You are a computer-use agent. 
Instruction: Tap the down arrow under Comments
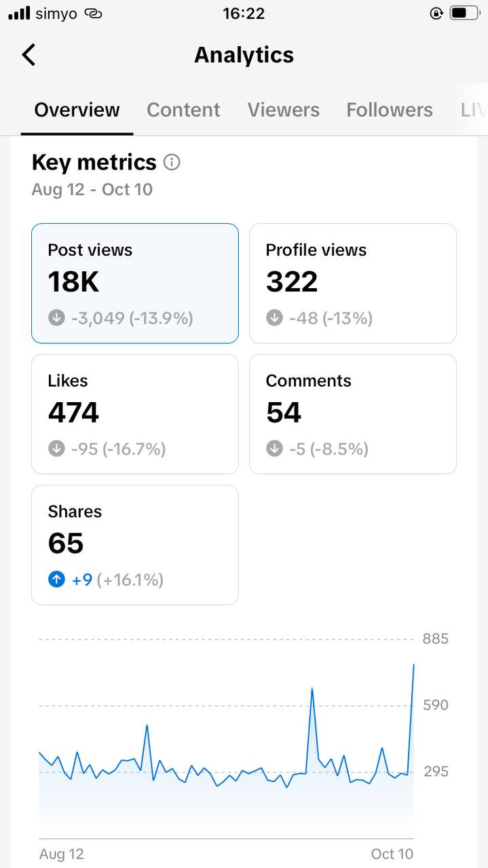click(x=274, y=448)
